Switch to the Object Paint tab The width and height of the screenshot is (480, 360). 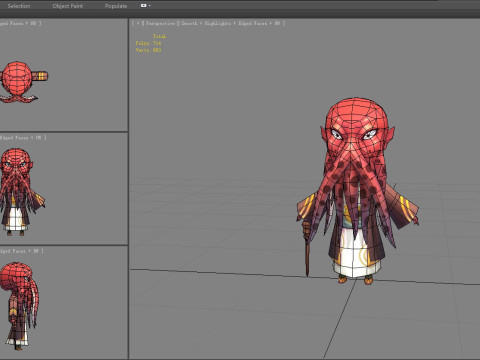click(68, 6)
